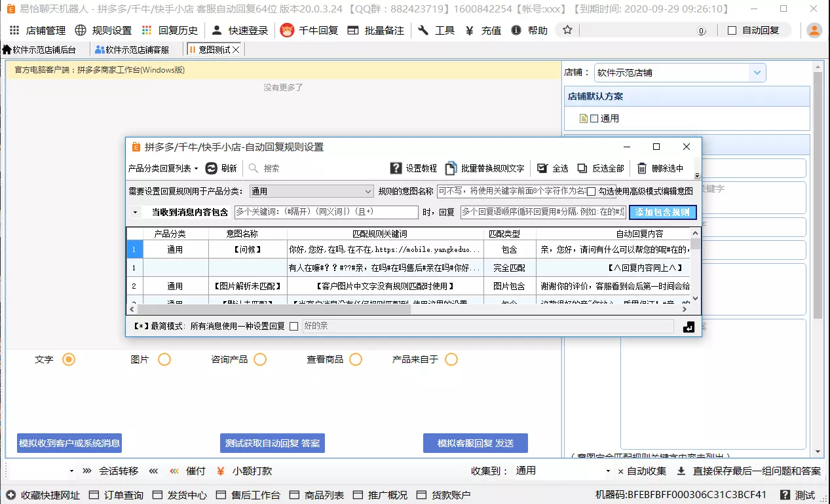Image resolution: width=830 pixels, height=504 pixels.
Task: Click the 全选 check icon
Action: tap(542, 168)
